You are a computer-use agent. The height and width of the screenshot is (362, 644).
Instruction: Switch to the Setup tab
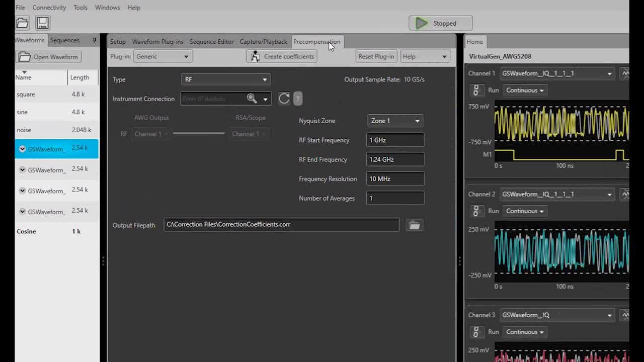(118, 42)
